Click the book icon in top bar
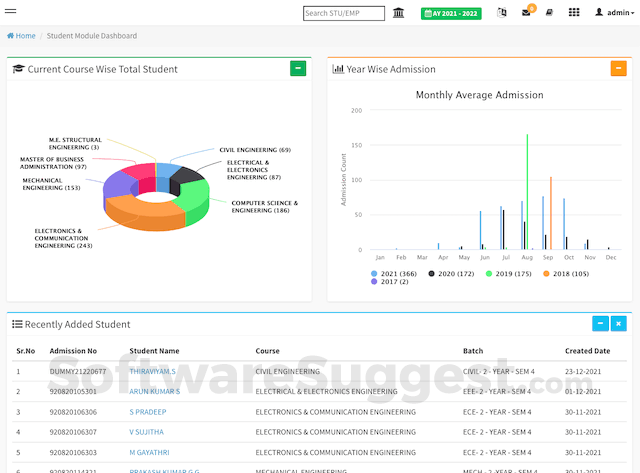The image size is (640, 473). (549, 13)
